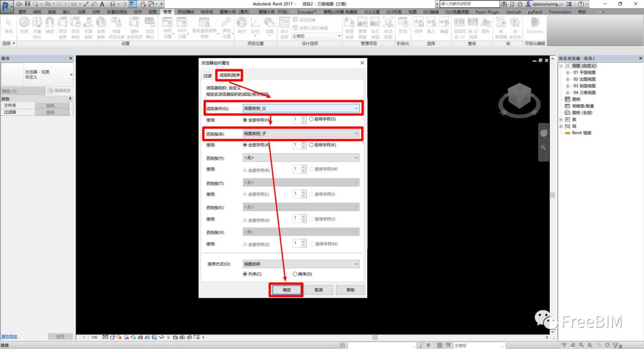The width and height of the screenshot is (644, 349).
Task: Open the 排序方式(O) dropdown
Action: tap(301, 264)
